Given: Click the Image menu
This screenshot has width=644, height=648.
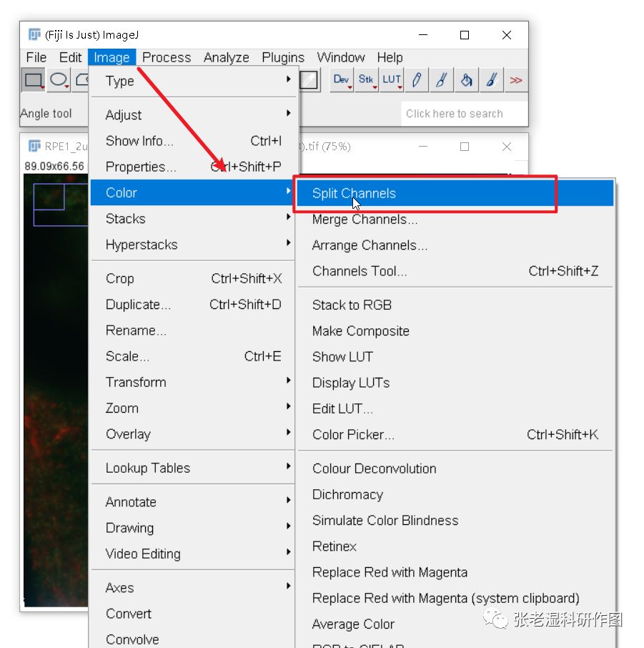Looking at the screenshot, I should (x=112, y=57).
